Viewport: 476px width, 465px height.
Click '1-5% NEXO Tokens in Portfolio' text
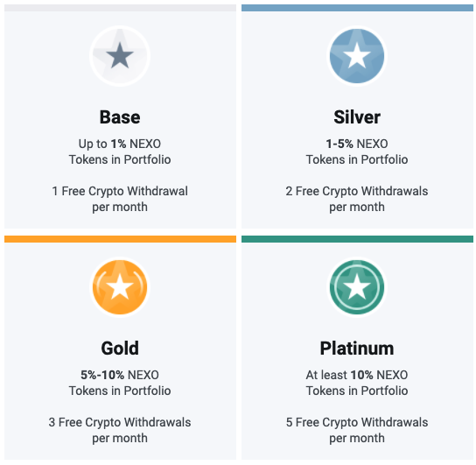coord(357,151)
